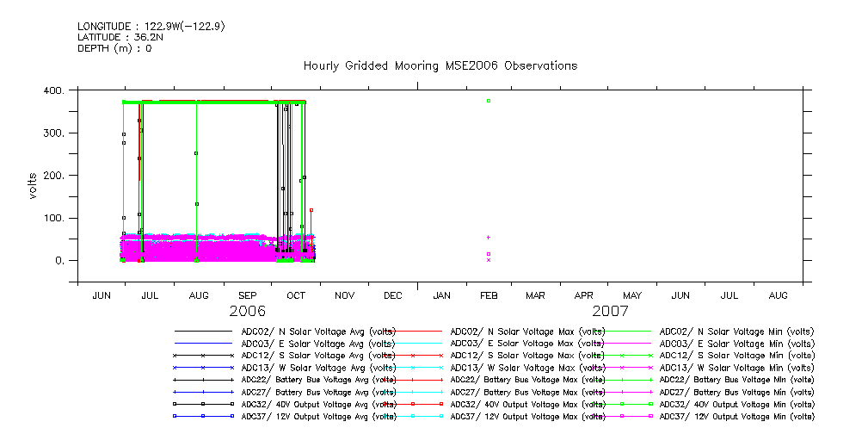Click legend entry 'ADC02/ N Solar Voltage Max'
This screenshot has height=434, width=868.
[x=527, y=331]
